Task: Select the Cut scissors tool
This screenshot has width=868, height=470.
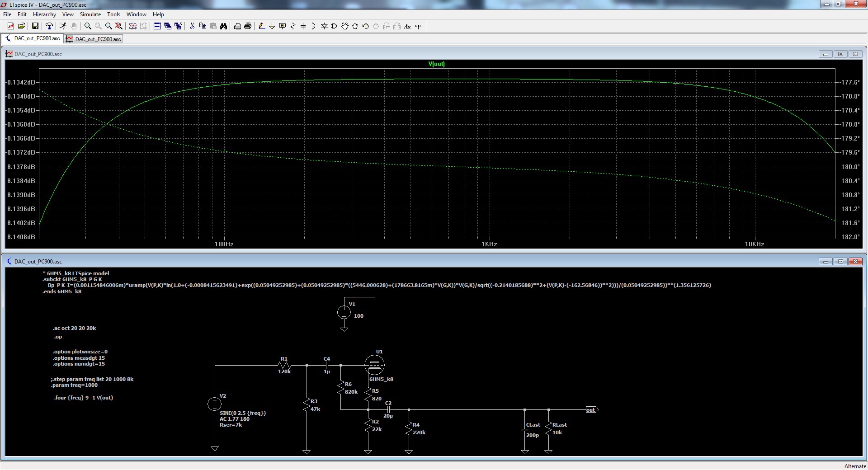Action: [x=192, y=26]
